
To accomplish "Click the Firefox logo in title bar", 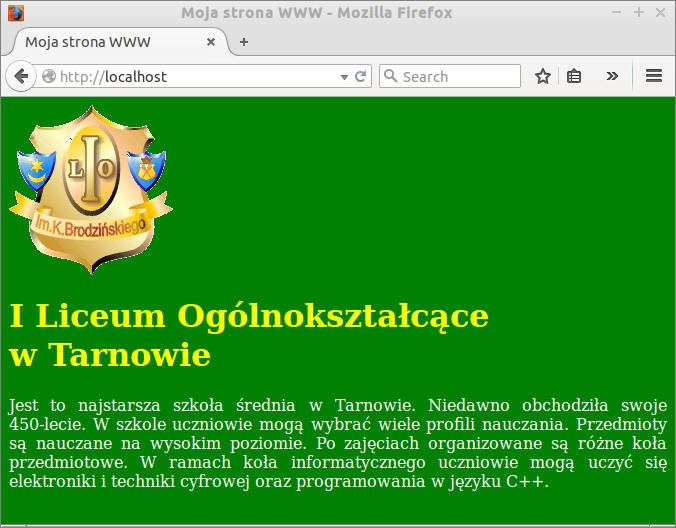I will 14,13.
